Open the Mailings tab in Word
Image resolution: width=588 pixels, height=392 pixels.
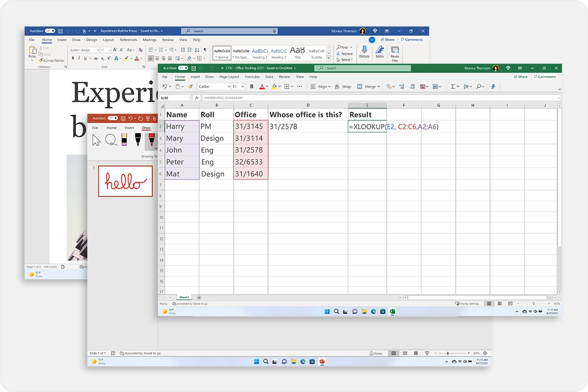pos(149,40)
